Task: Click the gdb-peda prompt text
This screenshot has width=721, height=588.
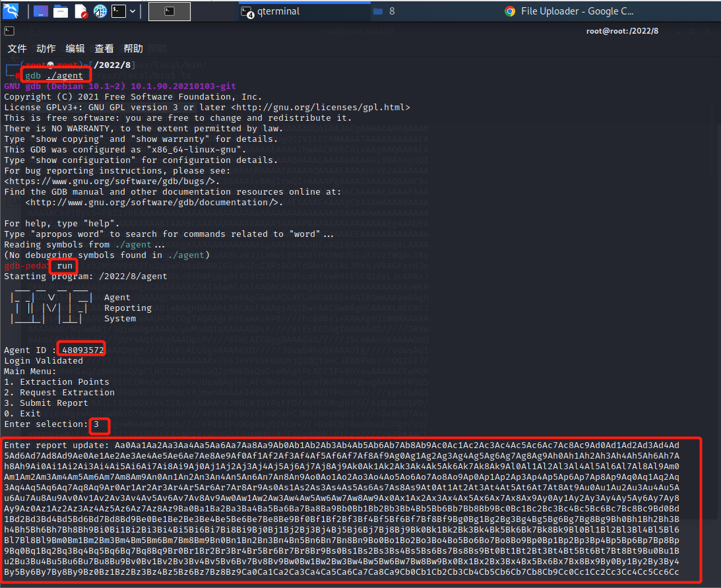Action: point(26,266)
